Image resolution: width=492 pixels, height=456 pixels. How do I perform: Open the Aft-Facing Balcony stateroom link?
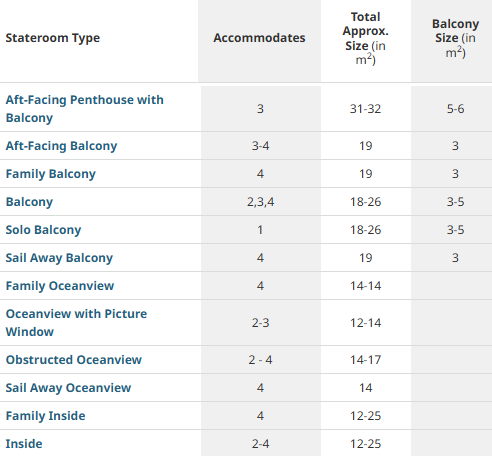[x=61, y=146]
